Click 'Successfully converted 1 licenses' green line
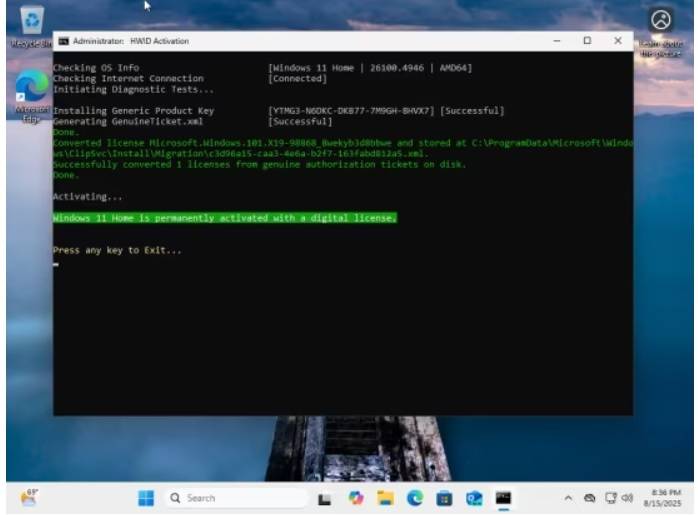The height and width of the screenshot is (515, 698). coord(260,165)
